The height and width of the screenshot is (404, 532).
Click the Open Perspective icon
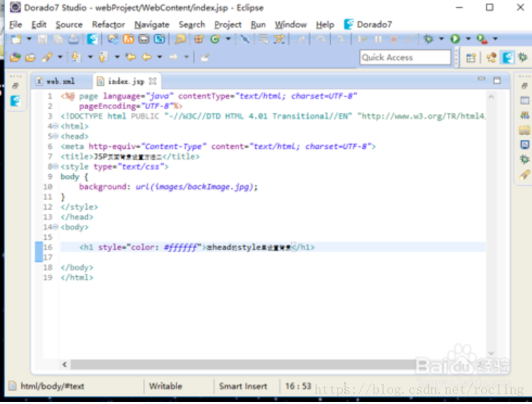point(471,58)
